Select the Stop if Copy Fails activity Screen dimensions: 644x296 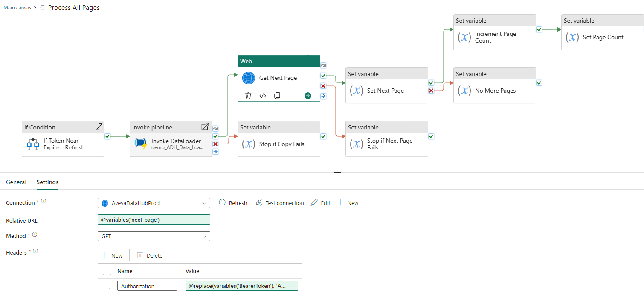[x=279, y=139]
